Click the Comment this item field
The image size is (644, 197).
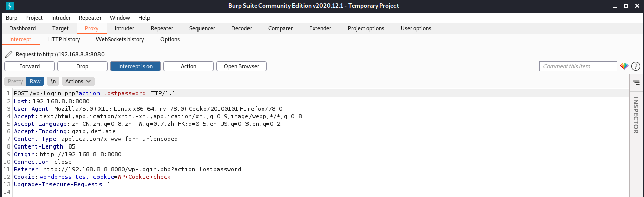578,66
